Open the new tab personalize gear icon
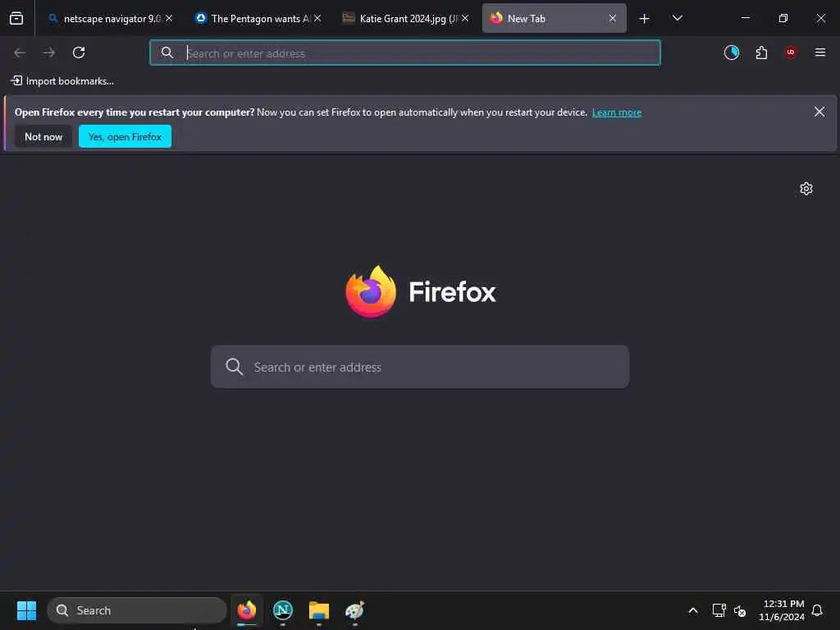Viewport: 840px width, 630px height. (806, 189)
